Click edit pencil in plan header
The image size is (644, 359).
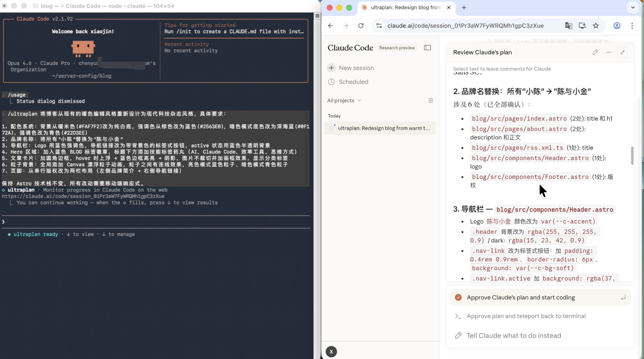(x=595, y=52)
